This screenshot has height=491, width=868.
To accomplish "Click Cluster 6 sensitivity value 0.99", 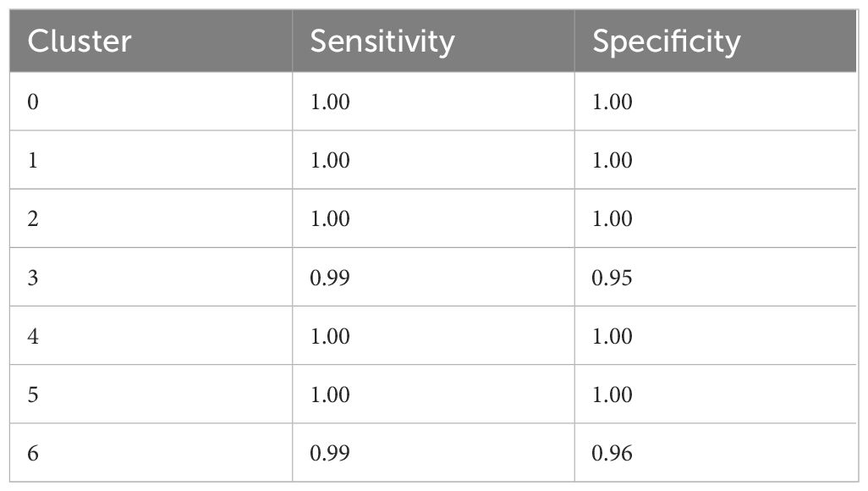I will (x=330, y=453).
